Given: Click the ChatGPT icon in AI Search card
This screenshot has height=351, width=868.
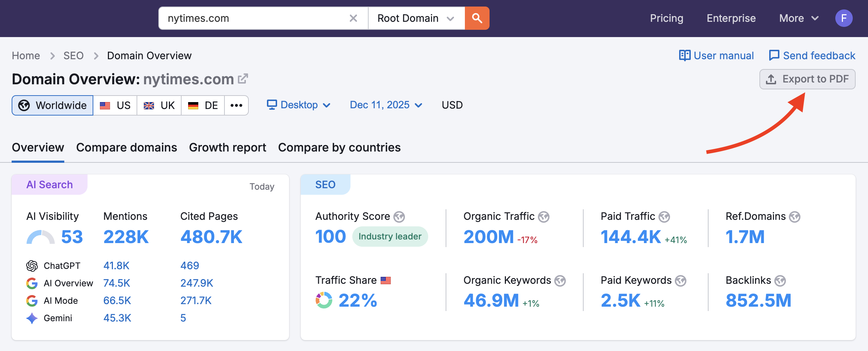Looking at the screenshot, I should click(x=32, y=265).
